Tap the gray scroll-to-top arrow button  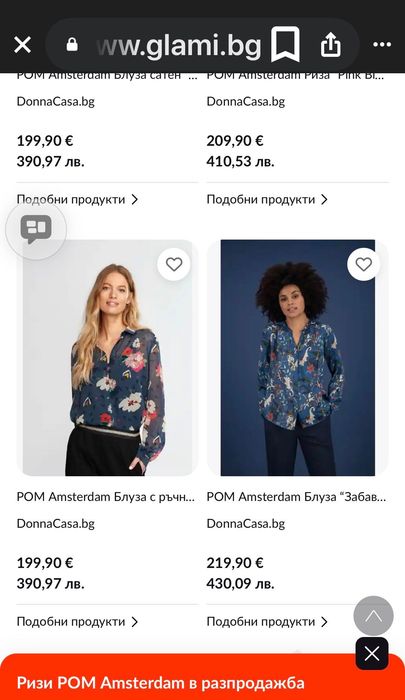[x=373, y=616]
